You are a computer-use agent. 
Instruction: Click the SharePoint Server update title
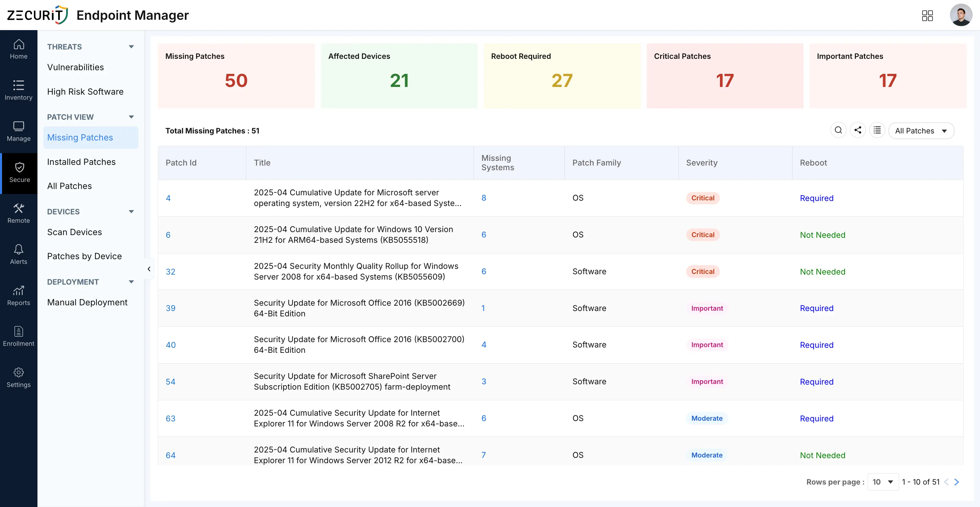click(x=352, y=381)
